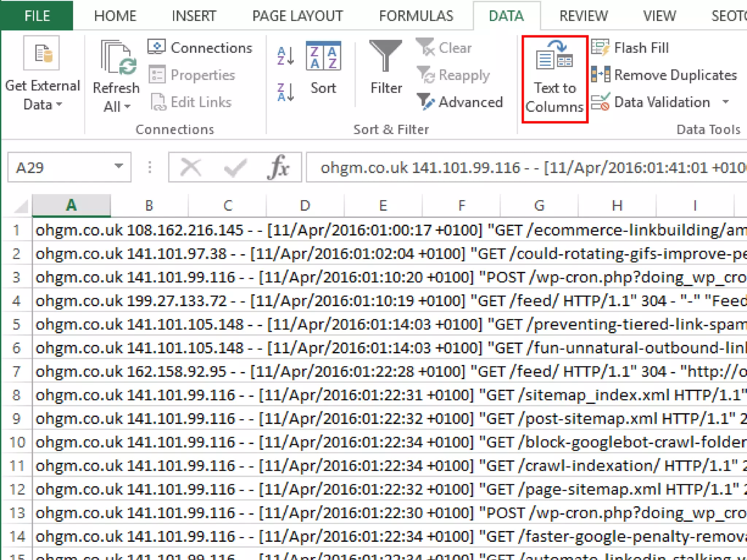This screenshot has height=560, width=747.
Task: Click the Advanced filter icon
Action: [x=425, y=102]
